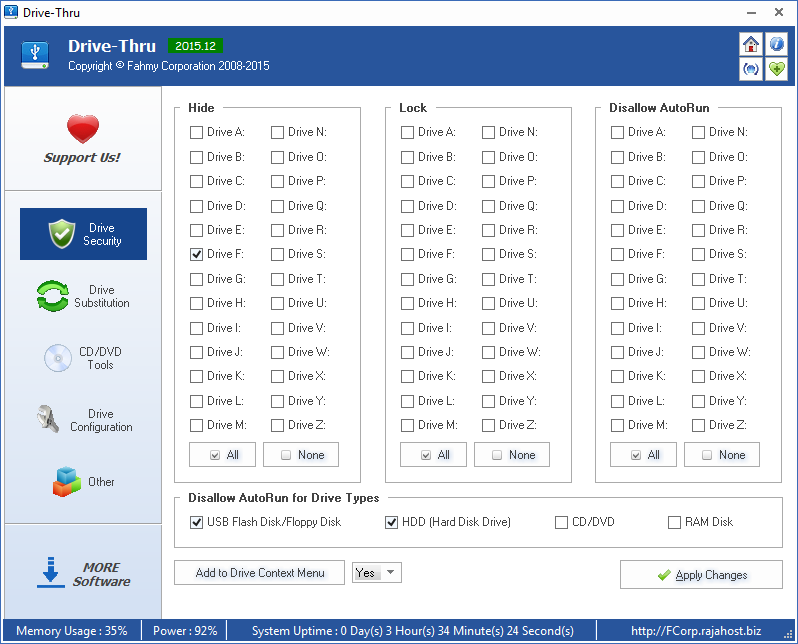798x644 pixels.
Task: Click All button in Hide group
Action: [222, 455]
